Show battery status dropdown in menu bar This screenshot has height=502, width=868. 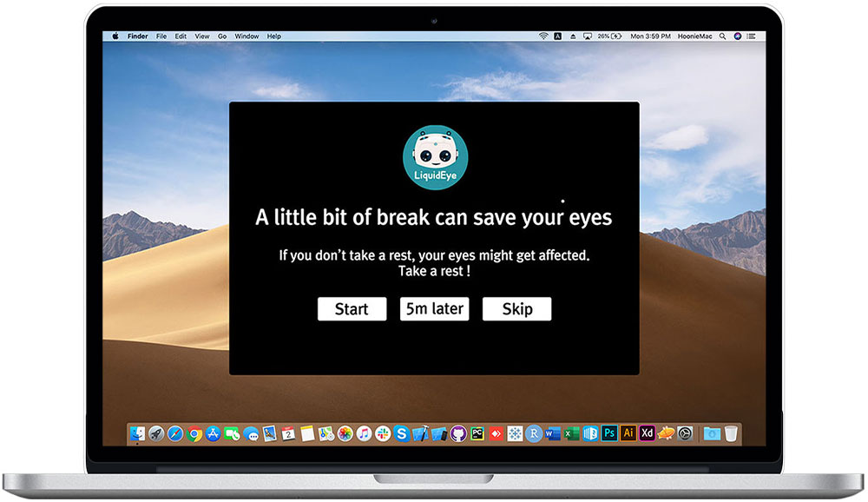(609, 36)
